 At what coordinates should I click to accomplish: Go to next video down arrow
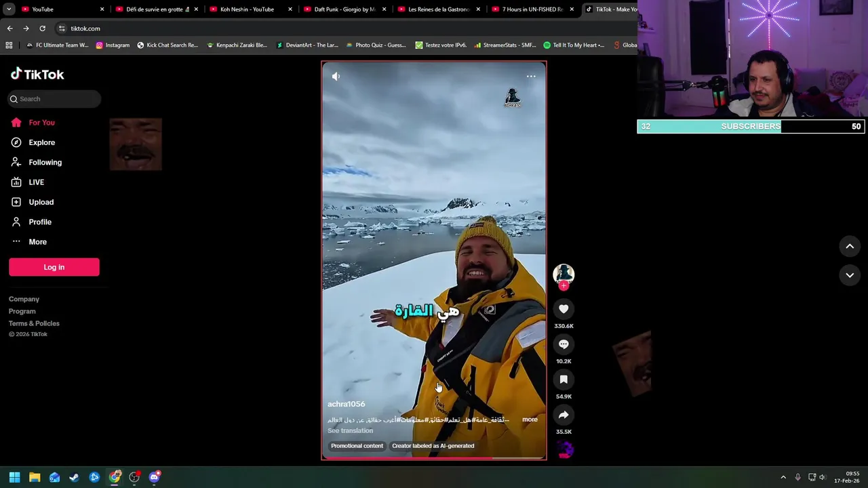[850, 275]
